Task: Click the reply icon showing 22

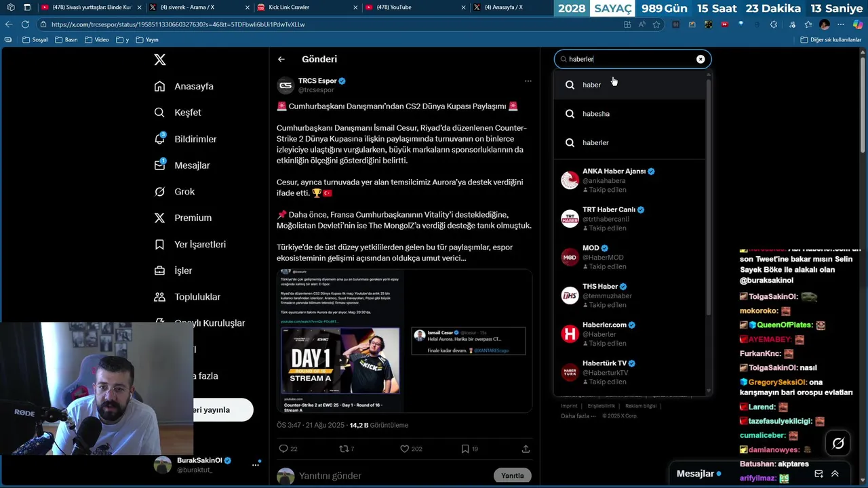Action: point(288,449)
